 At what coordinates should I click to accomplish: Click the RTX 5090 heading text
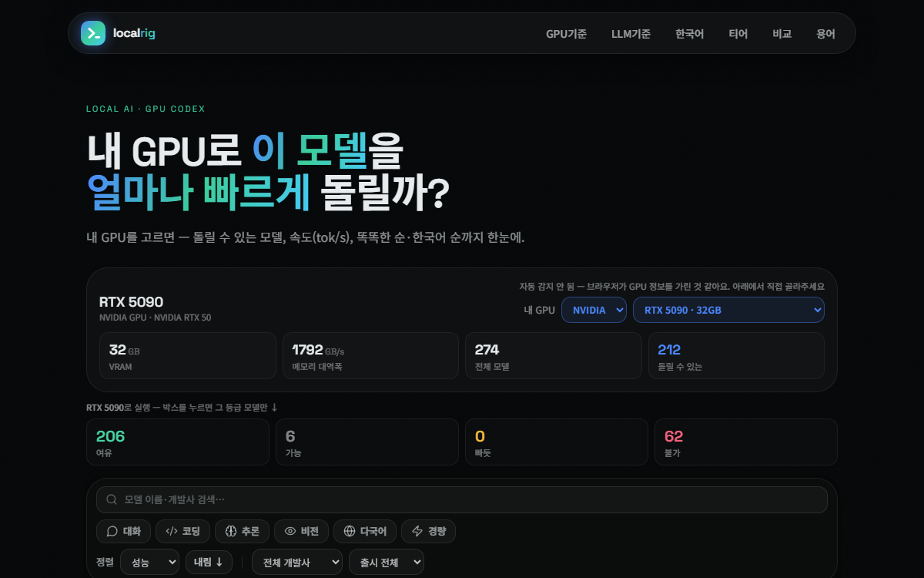[x=131, y=302]
